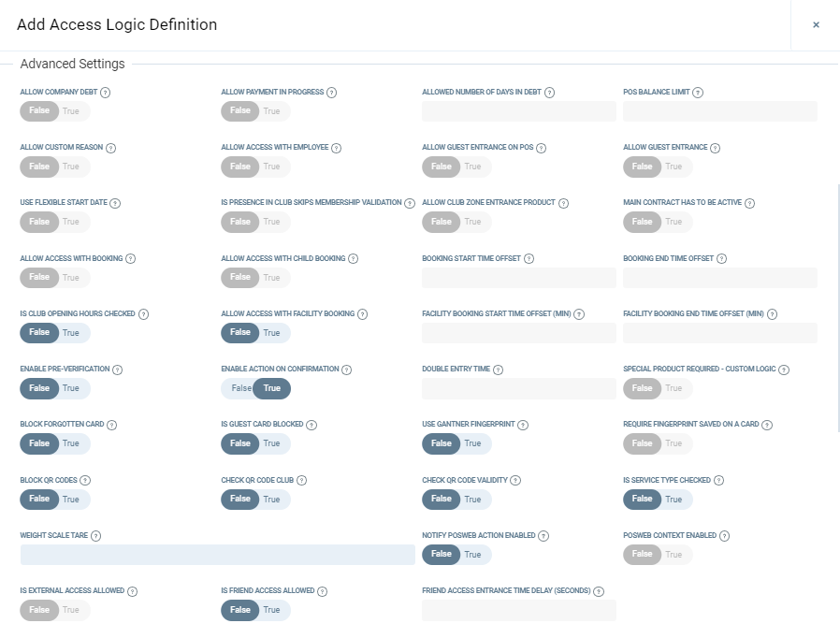Image resolution: width=840 pixels, height=638 pixels.
Task: Click the Weight Scale Tare input field
Action: [217, 555]
